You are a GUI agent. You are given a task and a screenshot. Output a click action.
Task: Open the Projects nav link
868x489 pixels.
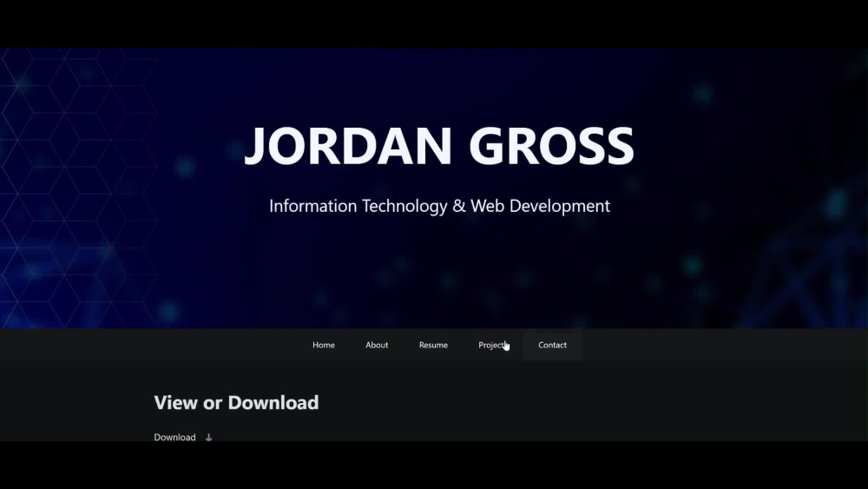(493, 345)
